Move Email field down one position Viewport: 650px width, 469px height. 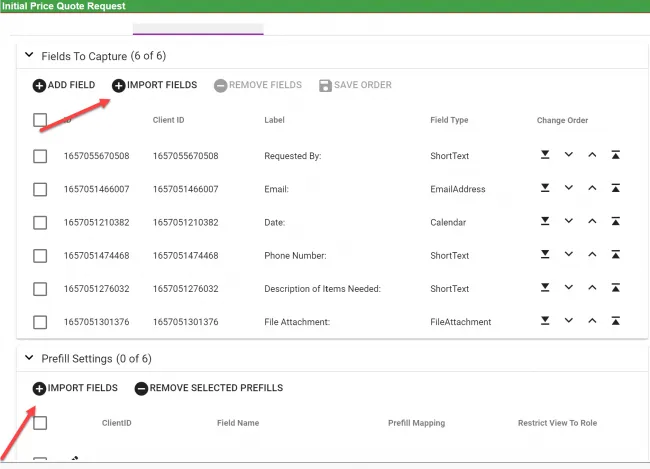click(568, 189)
